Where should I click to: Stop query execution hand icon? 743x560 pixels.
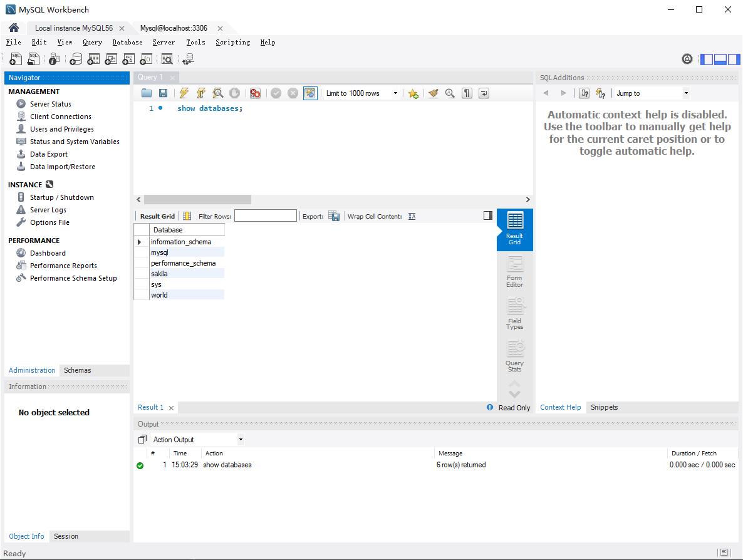234,93
